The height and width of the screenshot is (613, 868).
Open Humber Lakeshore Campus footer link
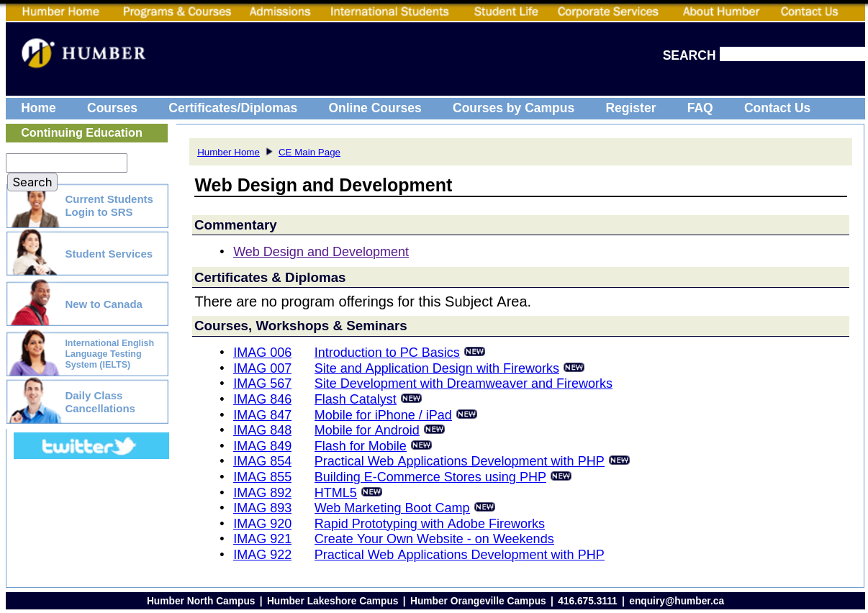333,601
